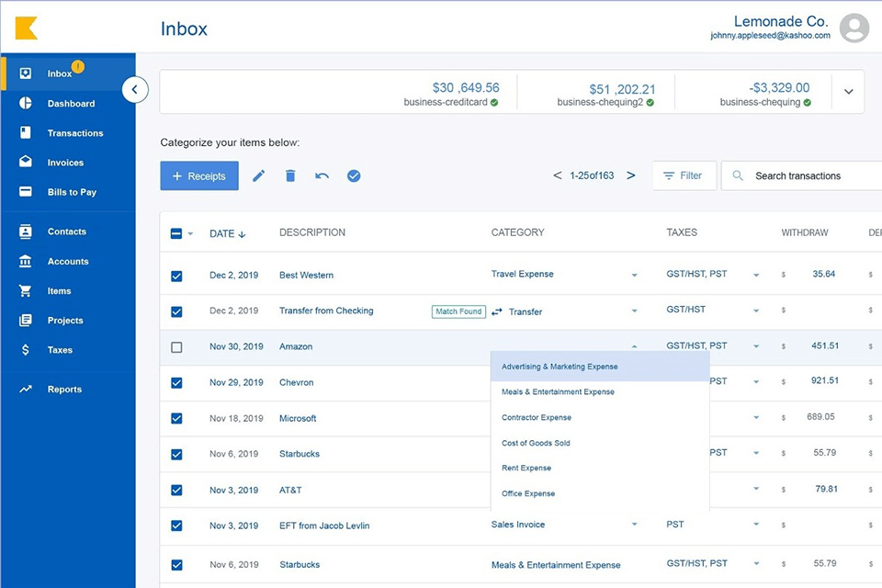This screenshot has height=588, width=882.
Task: Open the Amazon row taxes dropdown
Action: point(756,346)
